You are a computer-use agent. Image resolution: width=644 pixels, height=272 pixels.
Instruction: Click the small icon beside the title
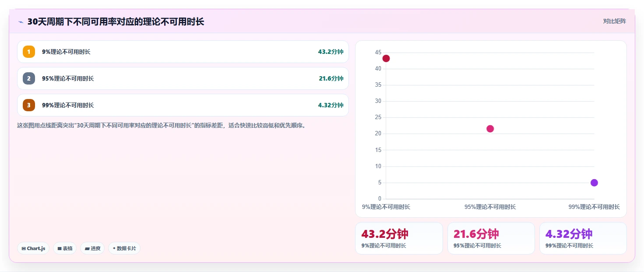(x=21, y=22)
